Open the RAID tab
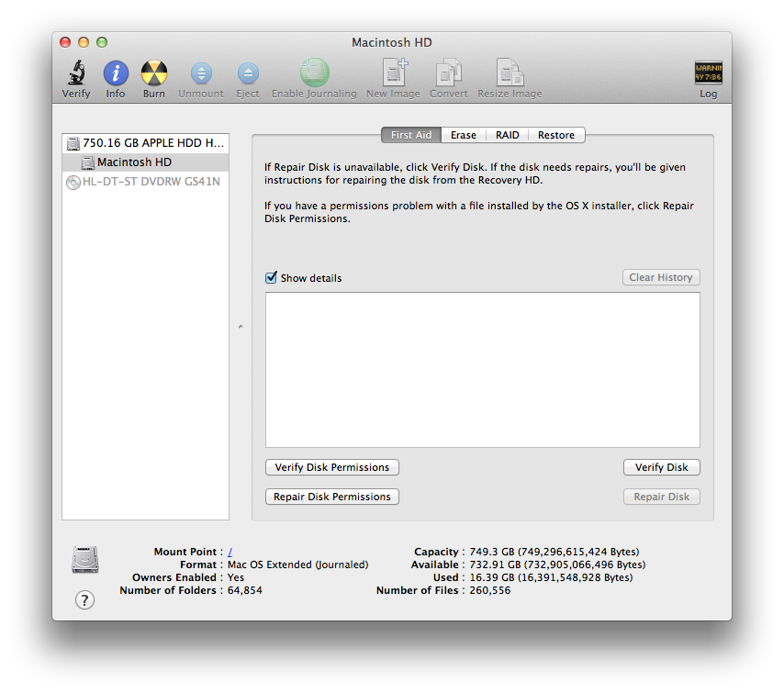Viewport: 784px width, 693px height. coord(508,135)
